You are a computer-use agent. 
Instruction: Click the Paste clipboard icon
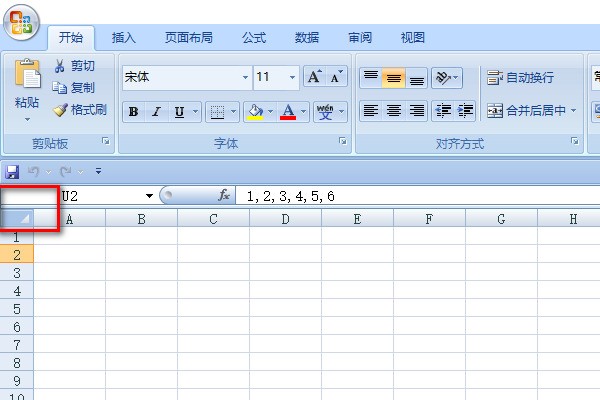pyautogui.click(x=27, y=73)
